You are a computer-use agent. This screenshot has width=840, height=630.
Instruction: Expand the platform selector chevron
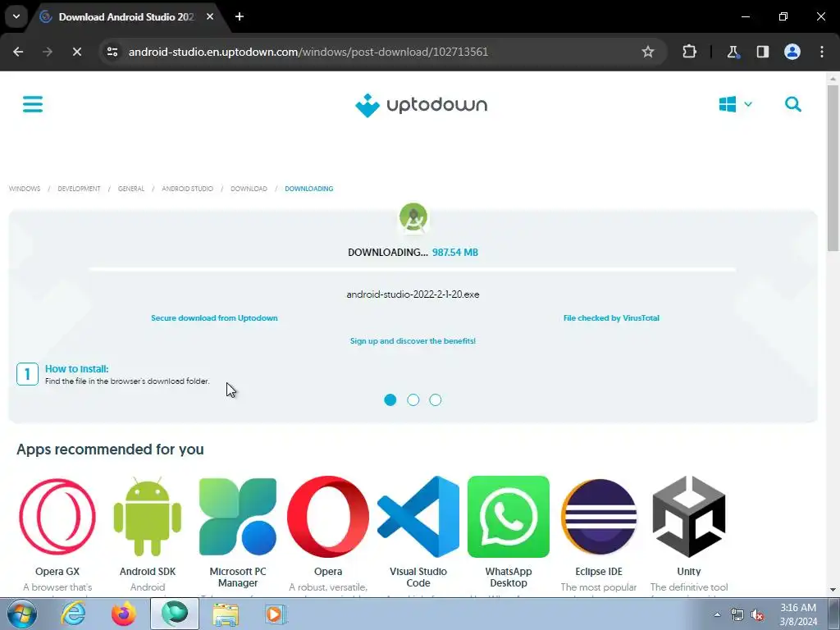(x=748, y=104)
